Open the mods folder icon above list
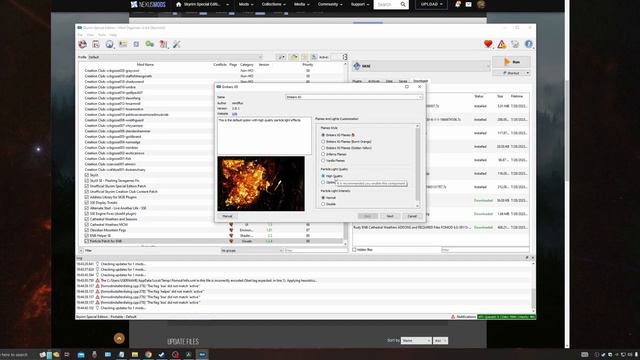Image resolution: width=640 pixels, height=360 pixels. 294,57
